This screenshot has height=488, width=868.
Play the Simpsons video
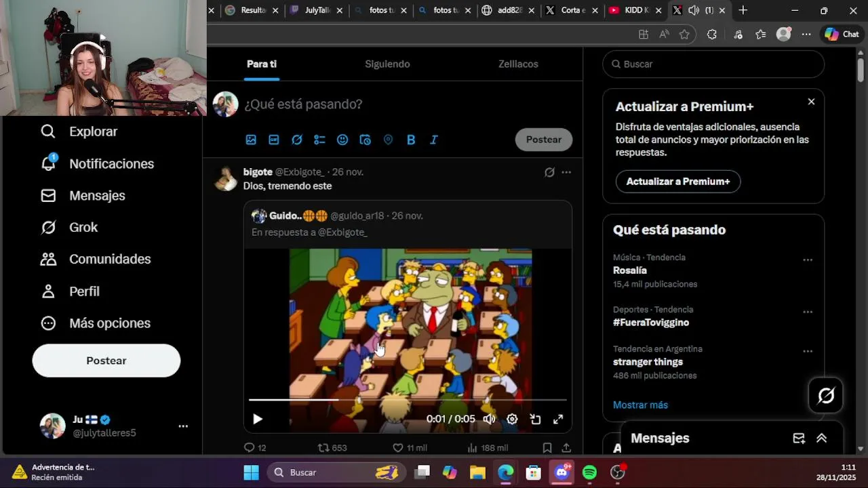(x=258, y=419)
